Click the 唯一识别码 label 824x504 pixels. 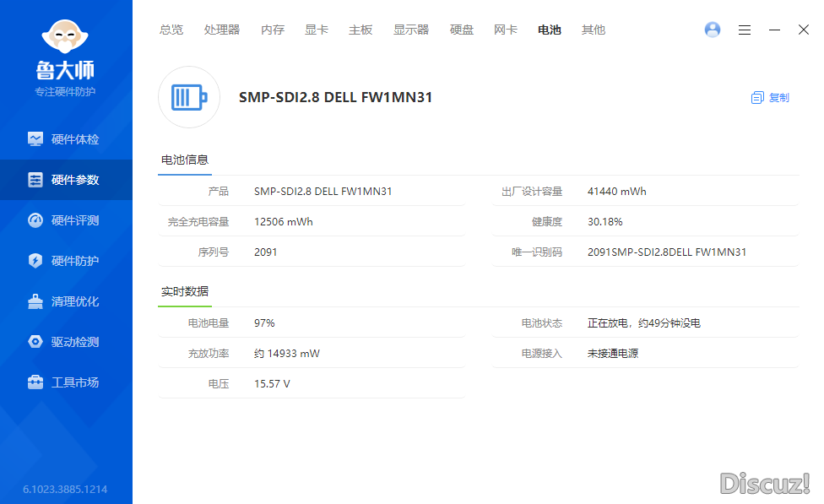[x=537, y=252]
